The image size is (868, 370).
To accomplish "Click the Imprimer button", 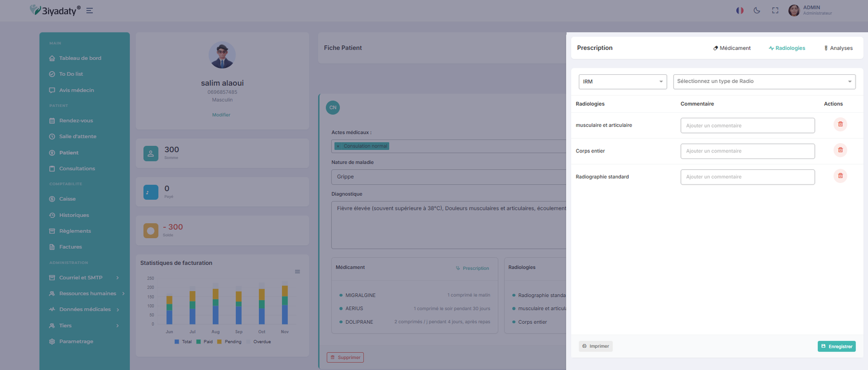I will [x=596, y=346].
